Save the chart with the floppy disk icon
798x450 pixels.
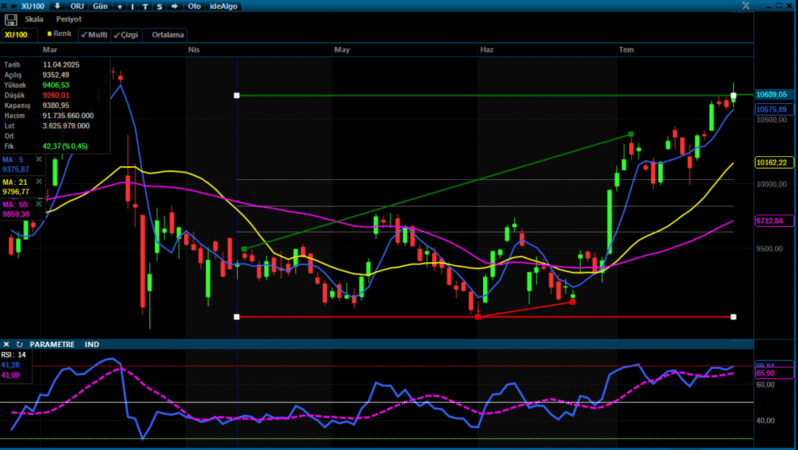pos(11,20)
